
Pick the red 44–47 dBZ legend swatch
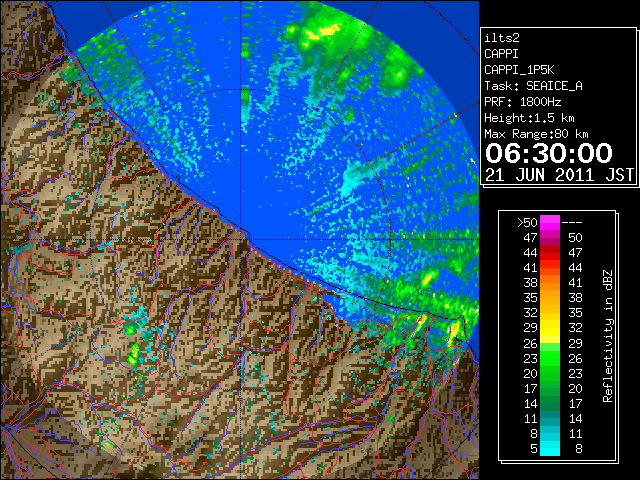550,253
